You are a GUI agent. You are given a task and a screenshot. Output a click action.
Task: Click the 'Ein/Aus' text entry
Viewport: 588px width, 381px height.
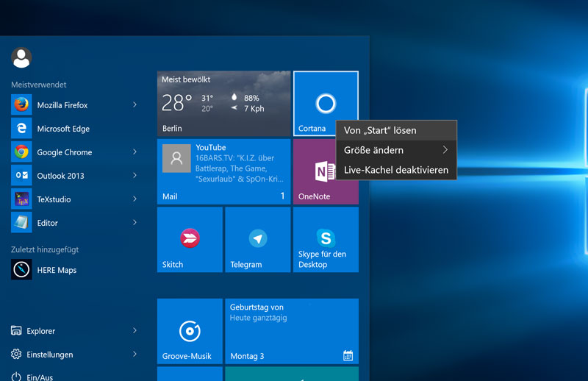click(40, 377)
